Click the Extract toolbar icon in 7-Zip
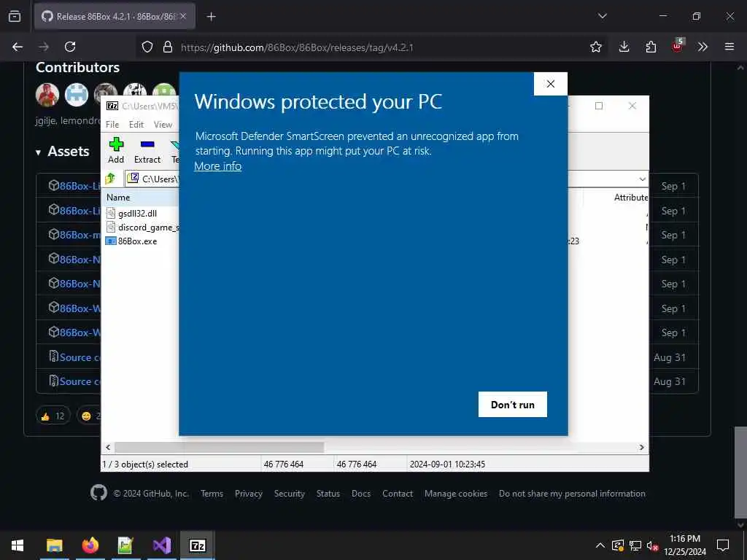The height and width of the screenshot is (560, 747). click(147, 150)
